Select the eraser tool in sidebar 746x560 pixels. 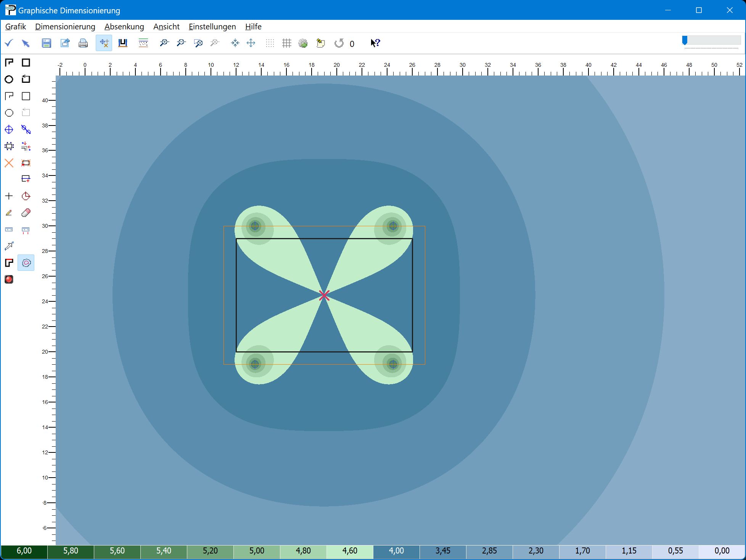[26, 213]
